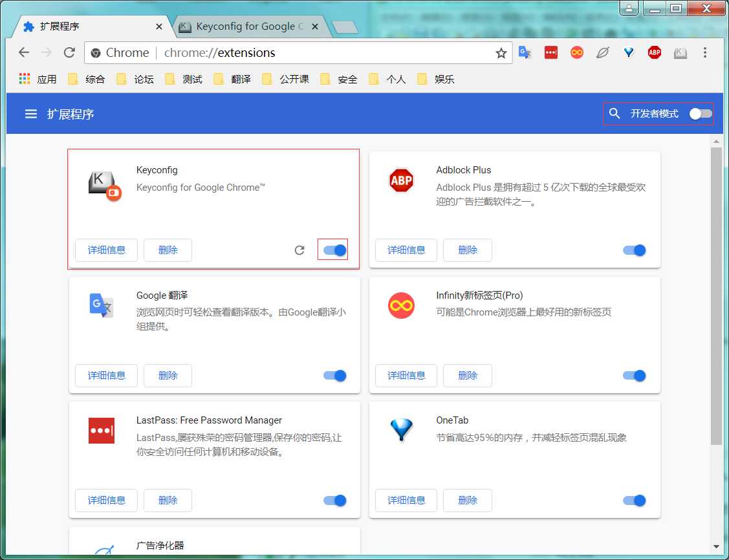Open the OneTab toolbar extension icon
This screenshot has width=729, height=560.
(629, 52)
